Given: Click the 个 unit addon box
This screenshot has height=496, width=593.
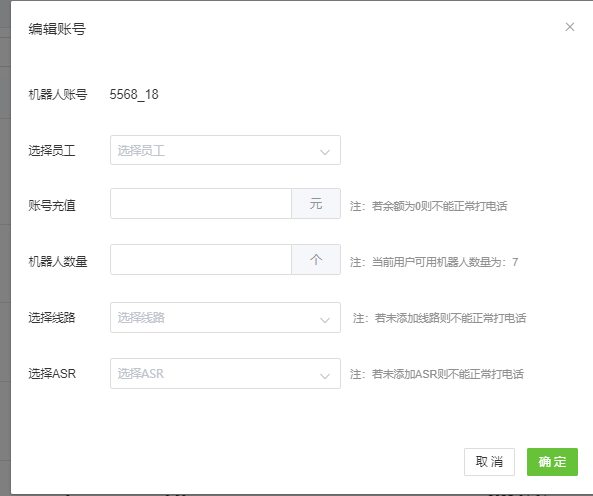Looking at the screenshot, I should tap(316, 259).
